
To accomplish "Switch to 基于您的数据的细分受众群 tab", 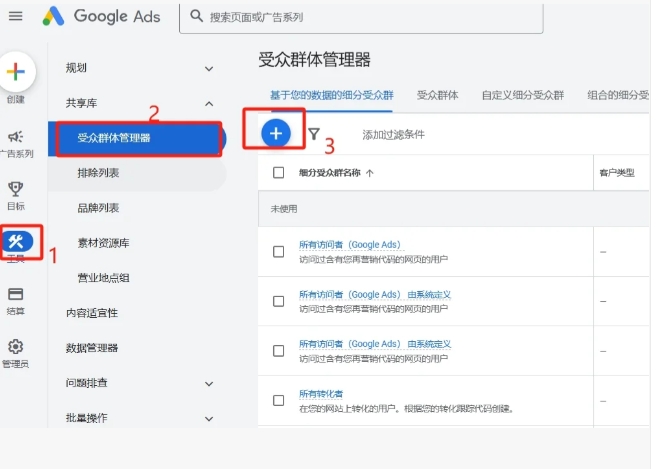I will [x=332, y=95].
